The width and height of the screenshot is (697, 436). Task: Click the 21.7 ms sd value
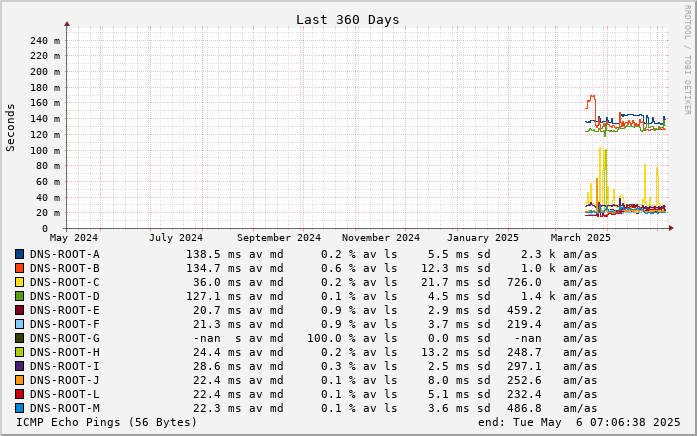pyautogui.click(x=445, y=282)
